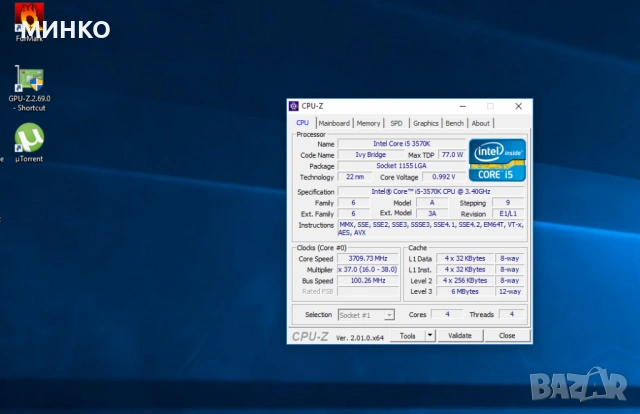The height and width of the screenshot is (414, 640).
Task: Open the Socket #1 selection dropdown
Action: 366,315
